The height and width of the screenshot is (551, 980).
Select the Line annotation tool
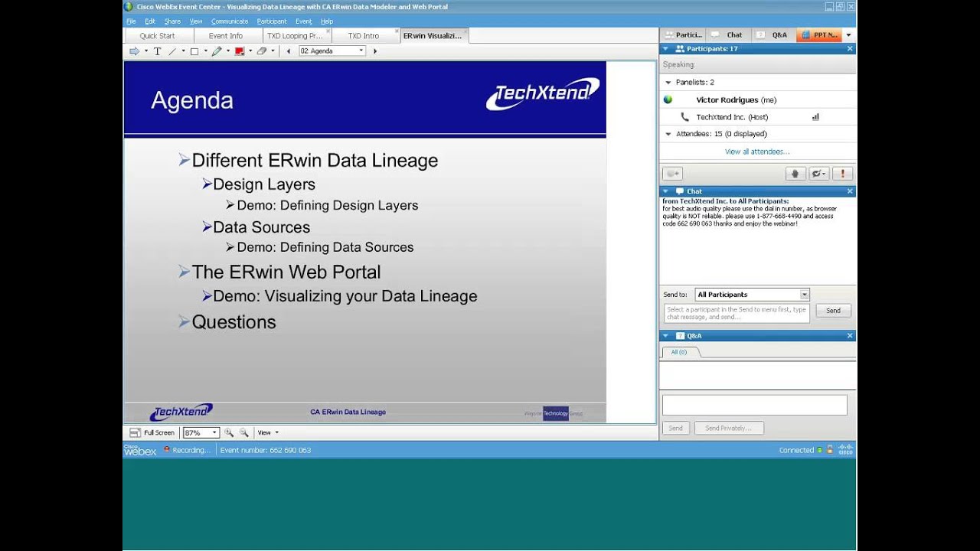coord(172,51)
